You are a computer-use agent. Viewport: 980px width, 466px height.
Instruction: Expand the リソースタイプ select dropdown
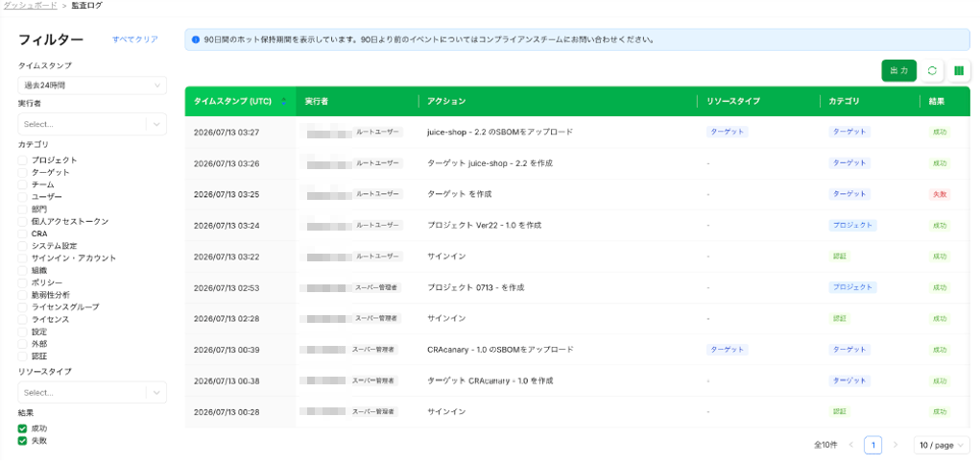92,392
